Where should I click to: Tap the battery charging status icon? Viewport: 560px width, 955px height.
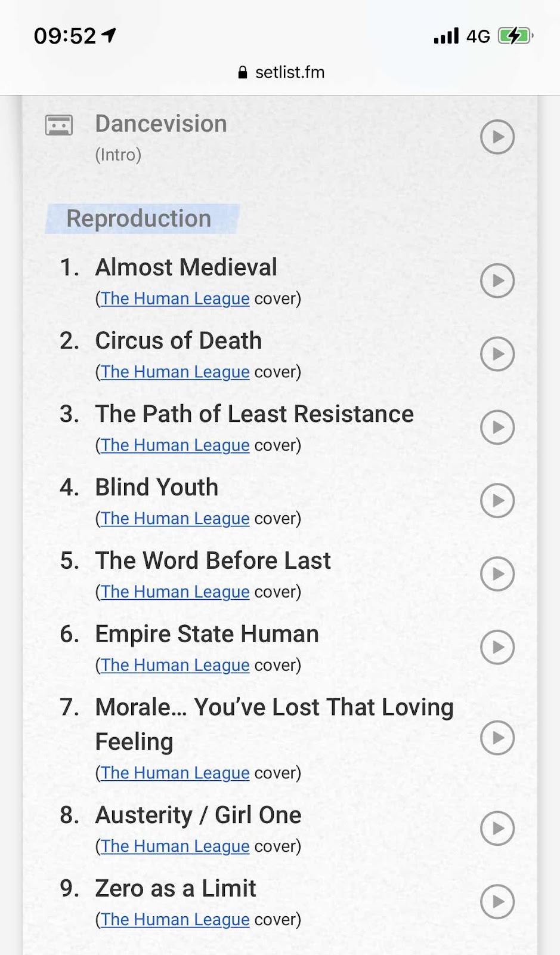tap(515, 36)
